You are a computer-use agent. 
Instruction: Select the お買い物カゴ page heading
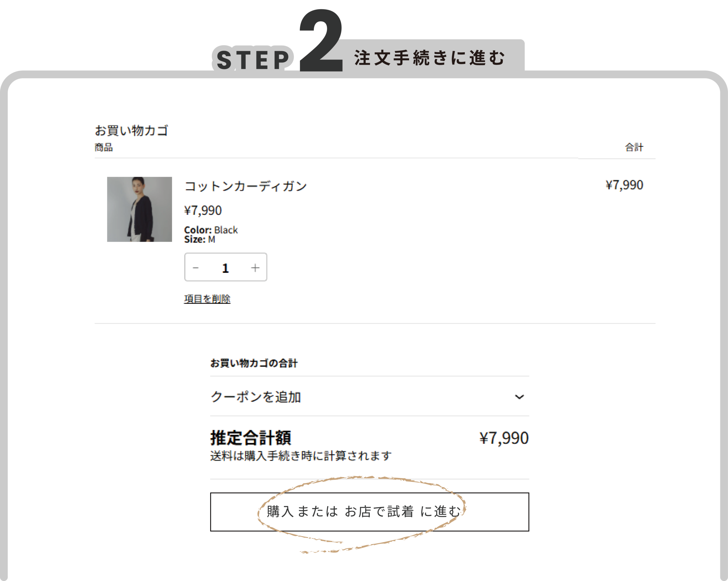point(131,130)
